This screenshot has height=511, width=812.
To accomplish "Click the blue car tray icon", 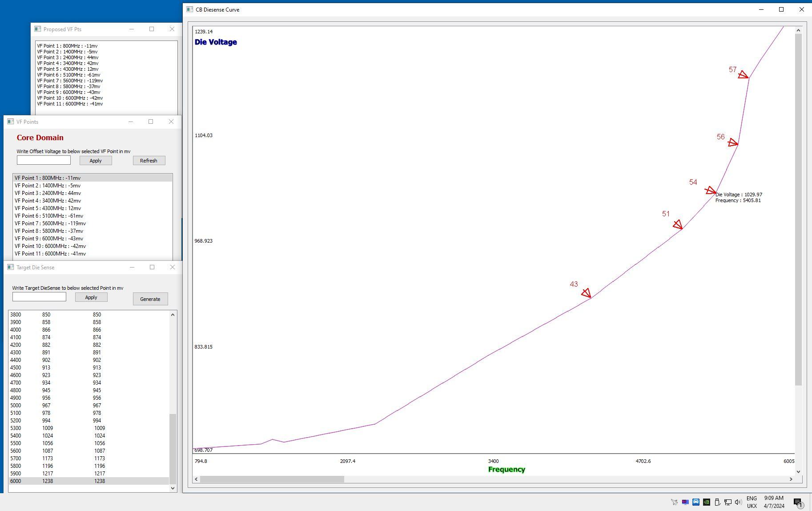I will 696,502.
